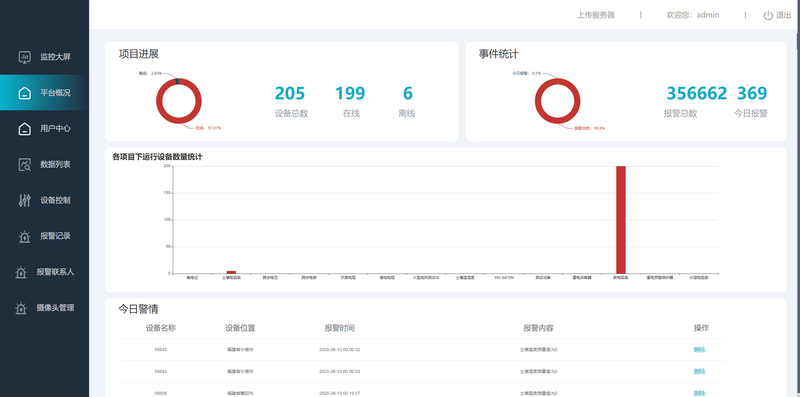Delete the alarm row for device 58938
The width and height of the screenshot is (800, 397).
699,393
